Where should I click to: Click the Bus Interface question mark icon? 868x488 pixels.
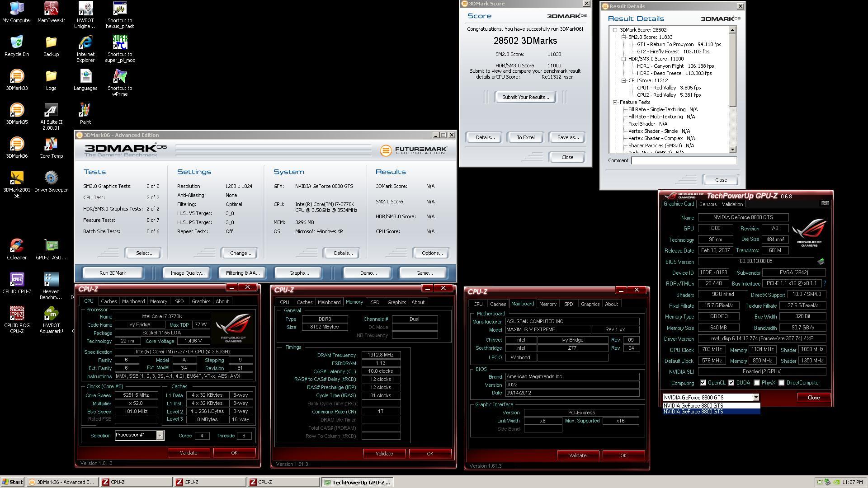[825, 284]
